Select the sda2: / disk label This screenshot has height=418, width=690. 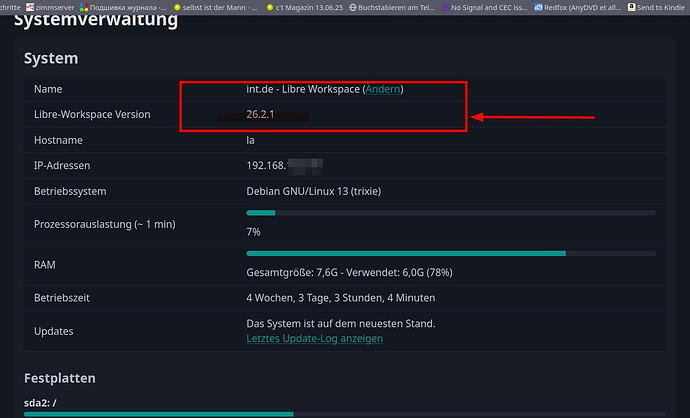pos(40,403)
